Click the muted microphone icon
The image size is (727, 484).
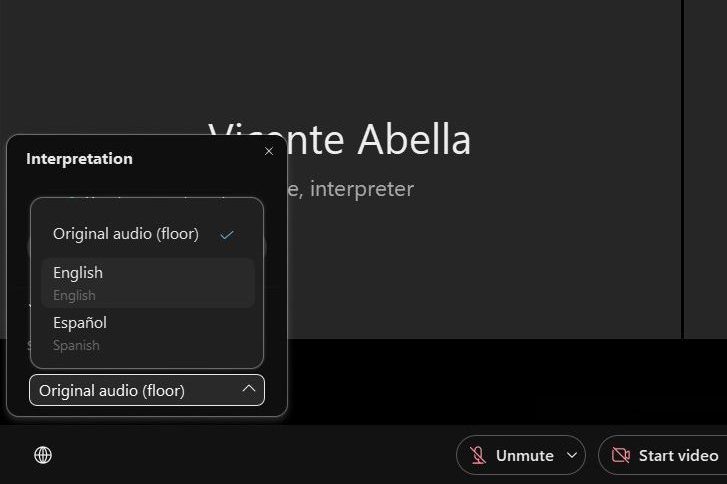(x=478, y=455)
